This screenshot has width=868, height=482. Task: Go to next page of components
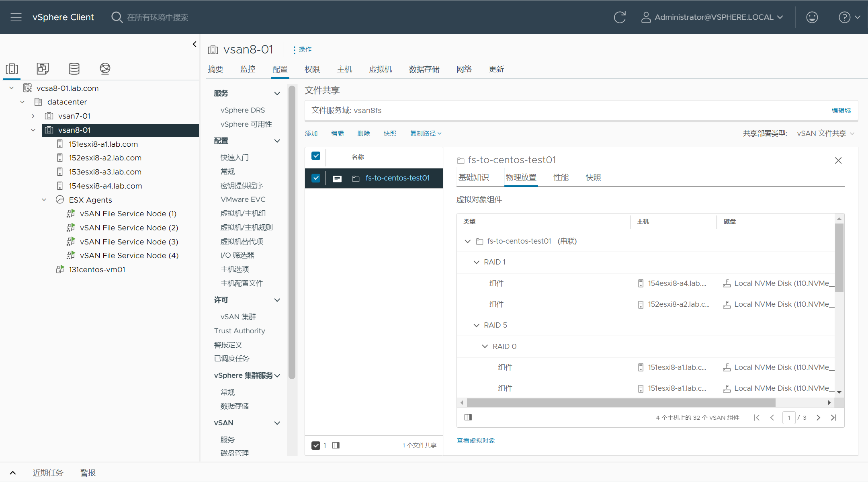pyautogui.click(x=818, y=418)
